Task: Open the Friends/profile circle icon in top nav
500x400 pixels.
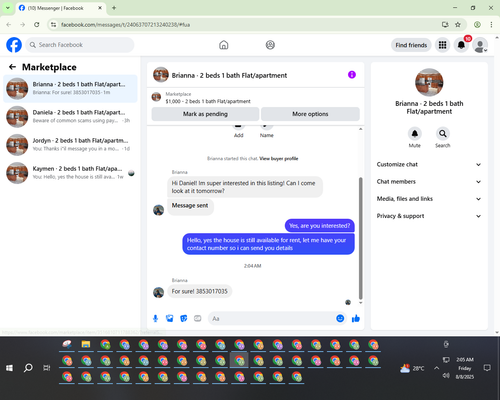Action: (270, 45)
